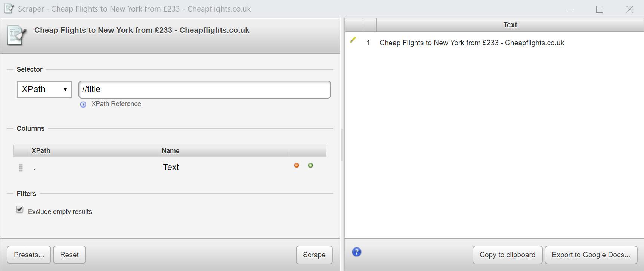Click the XPath Reference info icon
Screen dimensions: 644x271
[83, 104]
